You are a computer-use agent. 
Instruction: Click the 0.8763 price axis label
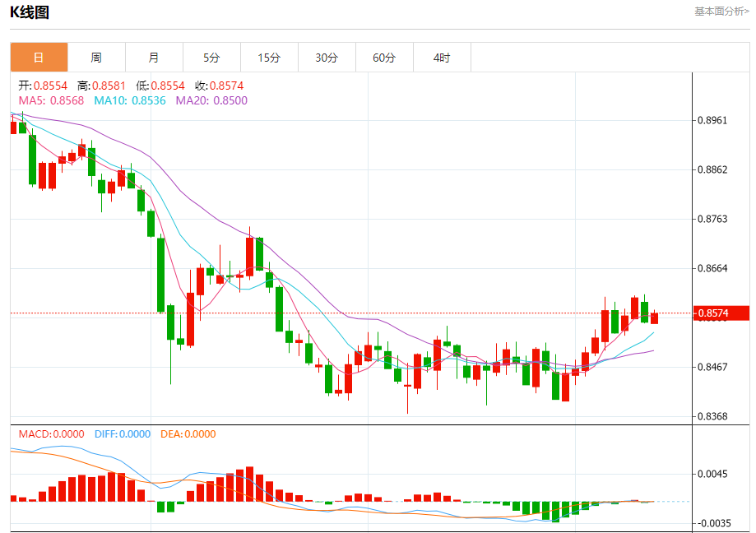click(712, 219)
